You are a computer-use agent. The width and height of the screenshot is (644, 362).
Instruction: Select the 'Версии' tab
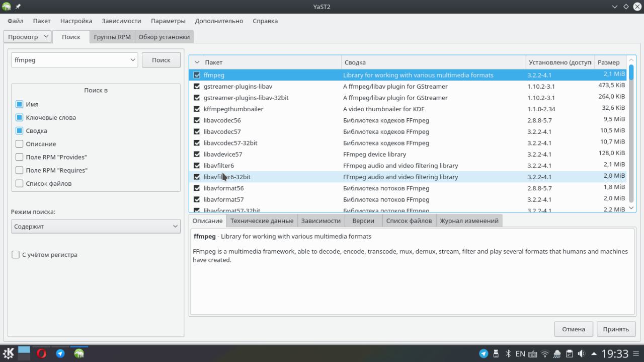[363, 221]
